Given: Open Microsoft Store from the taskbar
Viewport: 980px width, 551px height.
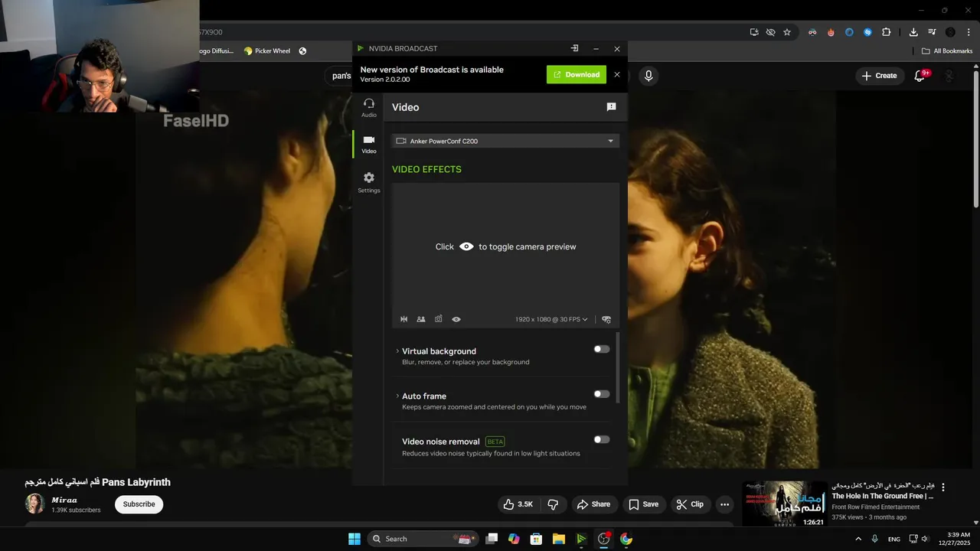Looking at the screenshot, I should [537, 539].
